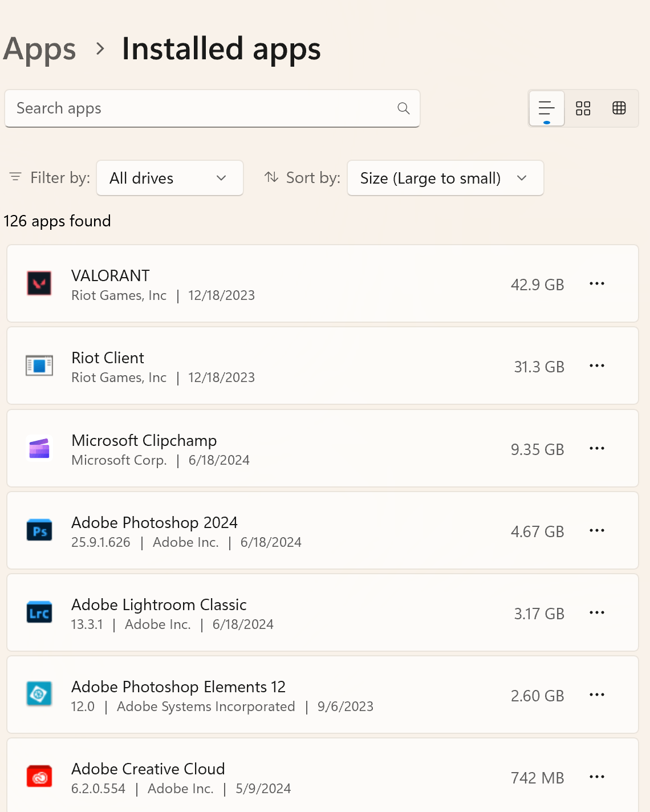Select the Microsoft Clipchamp app name

[144, 440]
